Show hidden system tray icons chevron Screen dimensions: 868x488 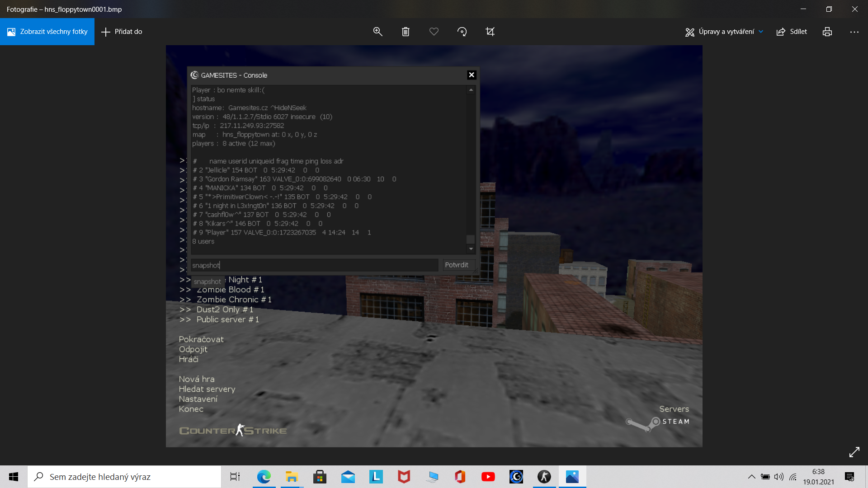(x=751, y=477)
